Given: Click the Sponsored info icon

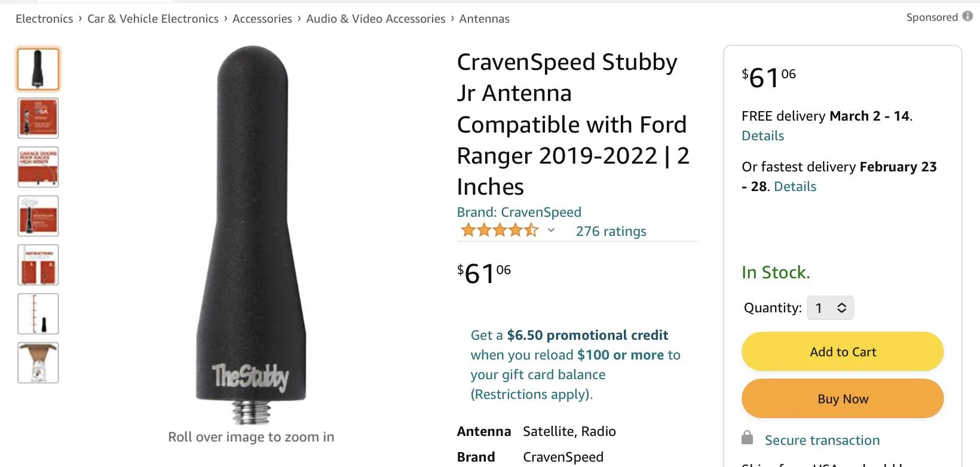Looking at the screenshot, I should (967, 17).
